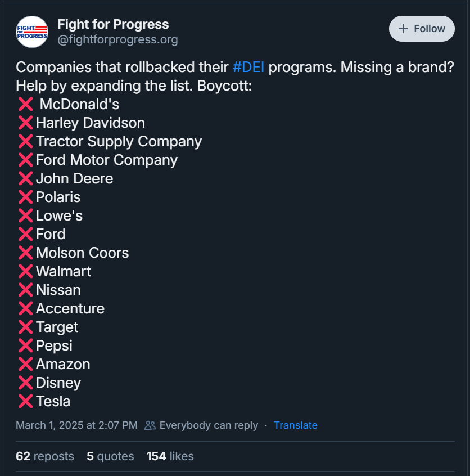Click the red X before Target
This screenshot has width=470, height=476.
pos(25,327)
